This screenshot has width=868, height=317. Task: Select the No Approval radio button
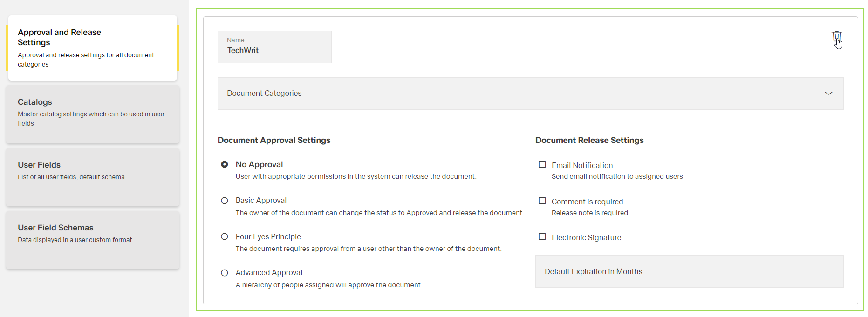(x=225, y=164)
